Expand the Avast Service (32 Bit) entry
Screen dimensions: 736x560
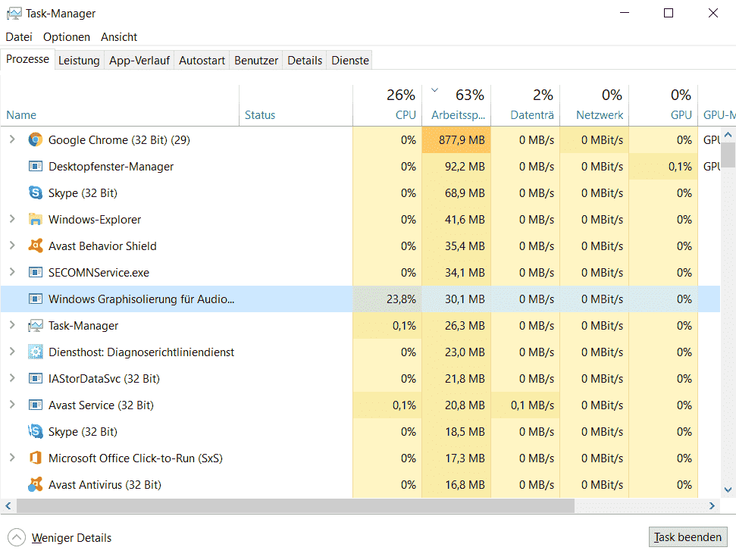pos(12,405)
